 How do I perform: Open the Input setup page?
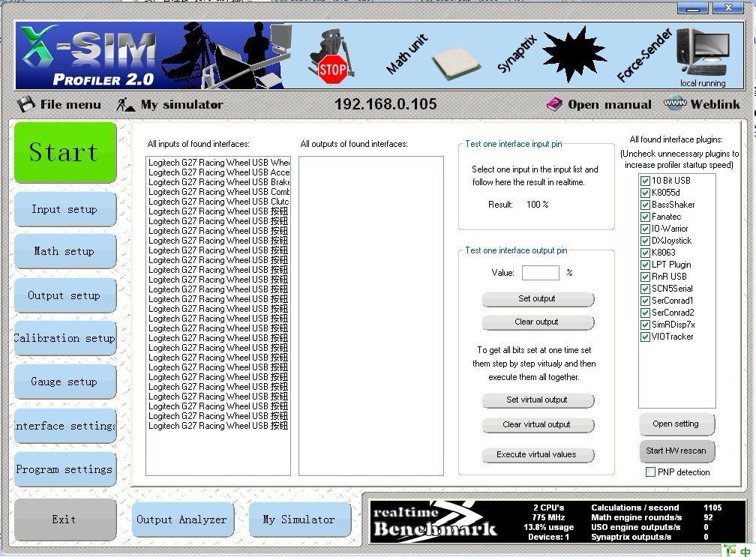(x=65, y=210)
